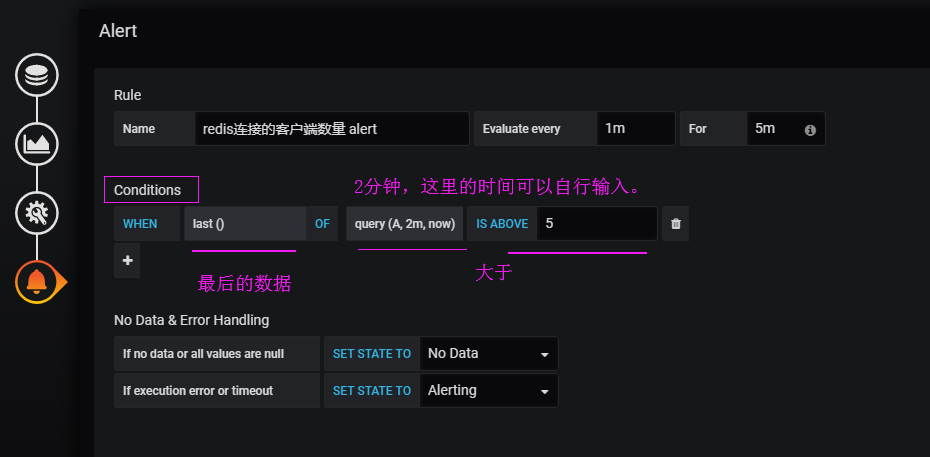Open the General settings gear tab
930x457 pixels.
pos(37,212)
